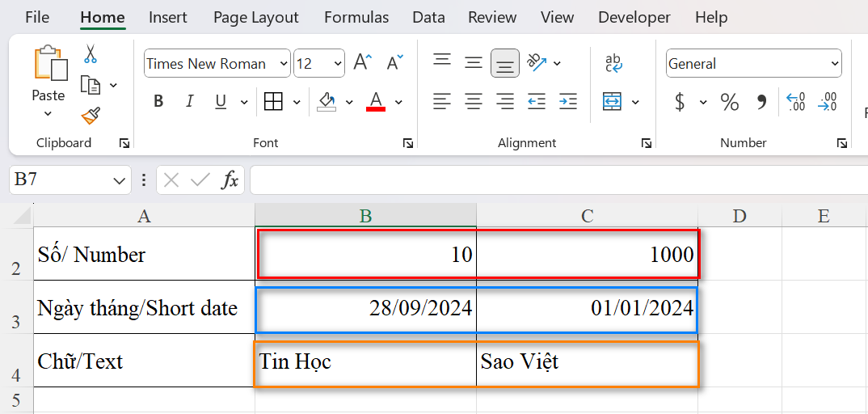The height and width of the screenshot is (414, 868).
Task: Apply Percent Style format
Action: point(730,102)
